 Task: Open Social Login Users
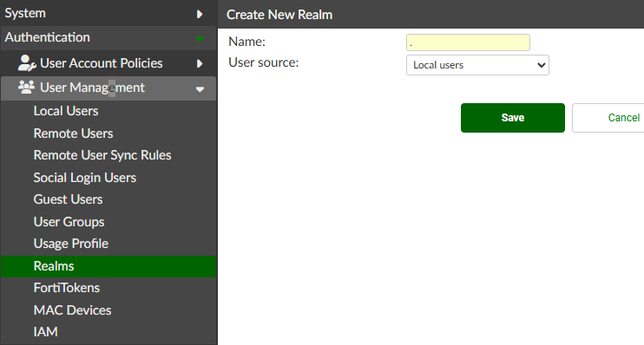[84, 178]
